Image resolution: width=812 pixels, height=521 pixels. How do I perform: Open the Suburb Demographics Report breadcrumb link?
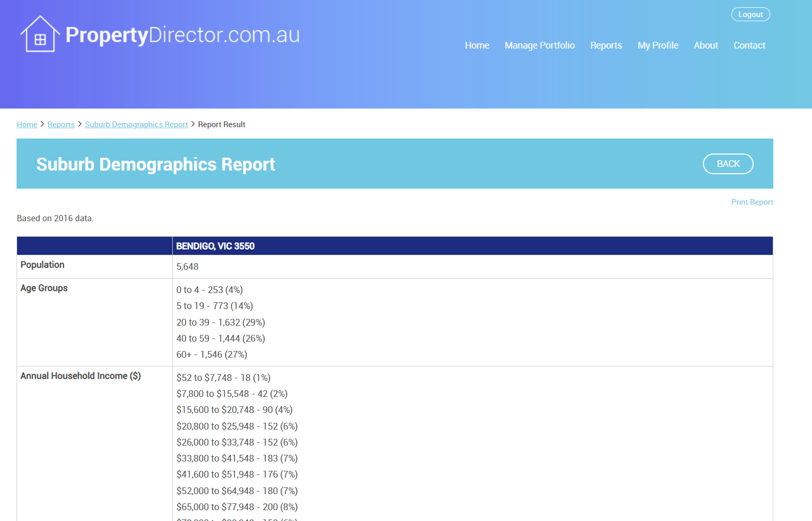[x=136, y=125]
